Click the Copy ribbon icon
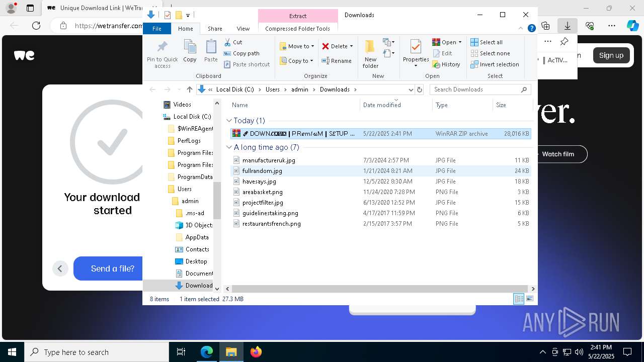Viewport: 644px width, 362px height. tap(190, 51)
